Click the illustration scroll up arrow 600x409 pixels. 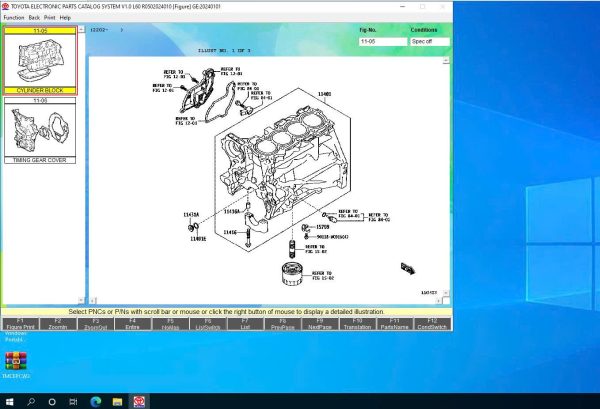coord(446,61)
